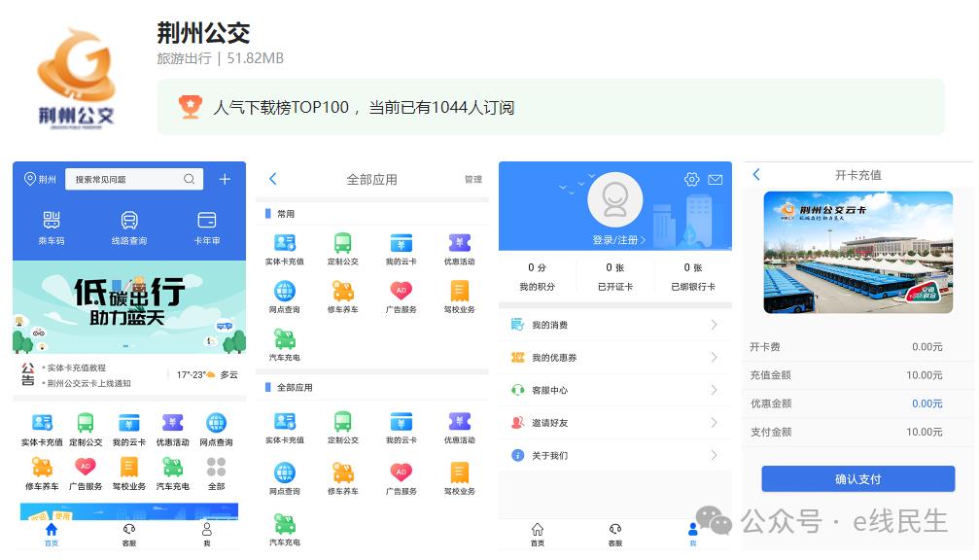This screenshot has width=979, height=560.
Task: Open the 卡年审 card review icon
Action: pos(207,220)
